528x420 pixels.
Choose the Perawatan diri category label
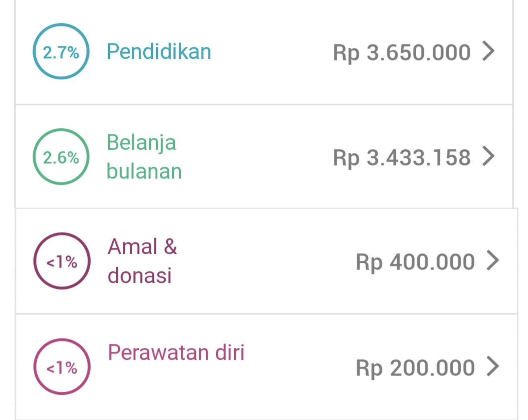click(176, 352)
